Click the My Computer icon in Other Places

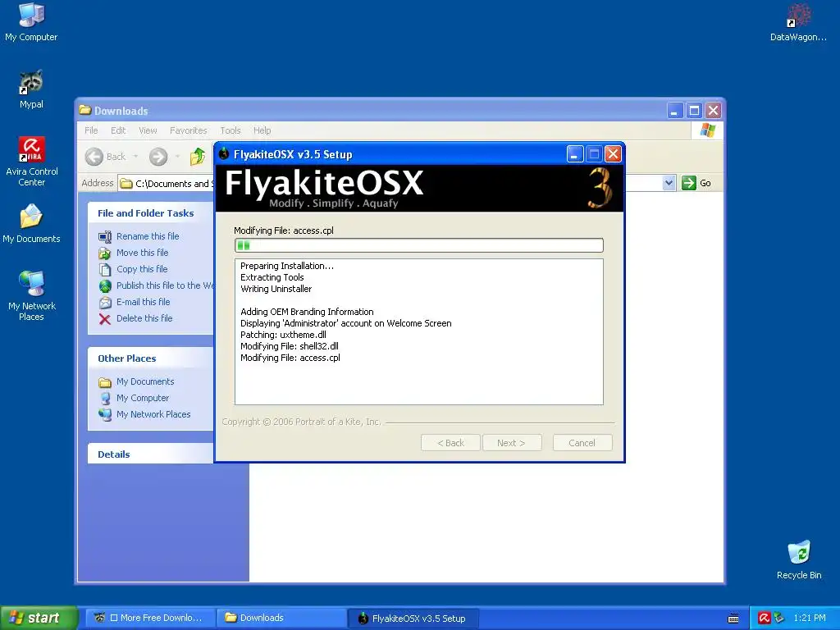click(x=105, y=398)
